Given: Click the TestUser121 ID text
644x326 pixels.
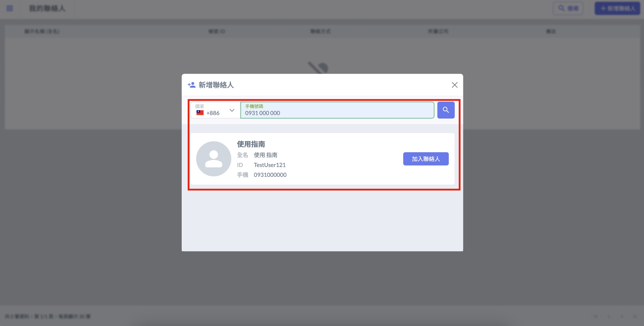Looking at the screenshot, I should 269,165.
